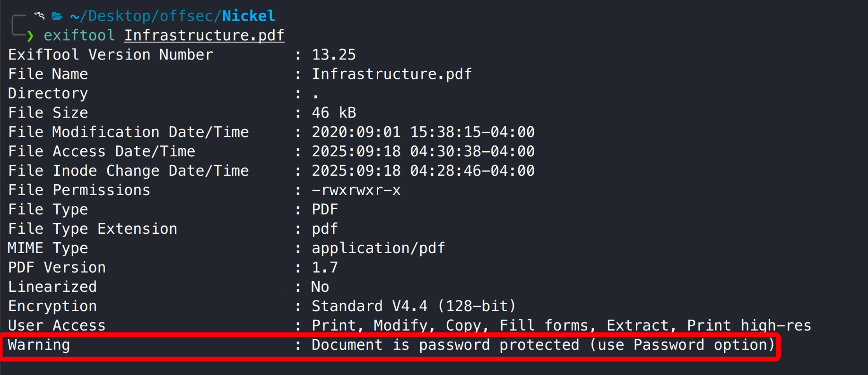Click the blue folder icon in prompt
Screen dimensions: 868x375
[57, 16]
